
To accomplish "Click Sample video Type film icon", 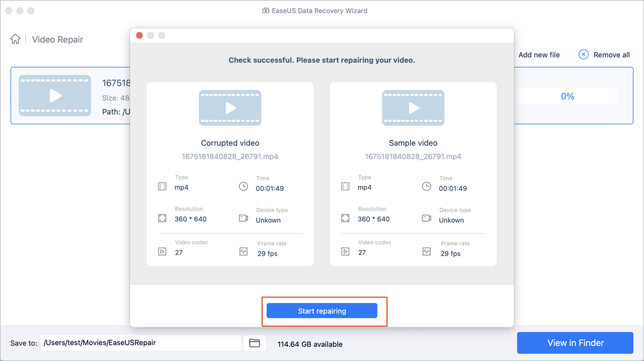I will [345, 187].
